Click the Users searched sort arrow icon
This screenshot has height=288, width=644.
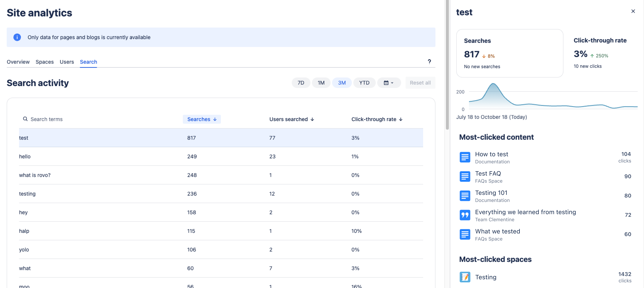[313, 119]
